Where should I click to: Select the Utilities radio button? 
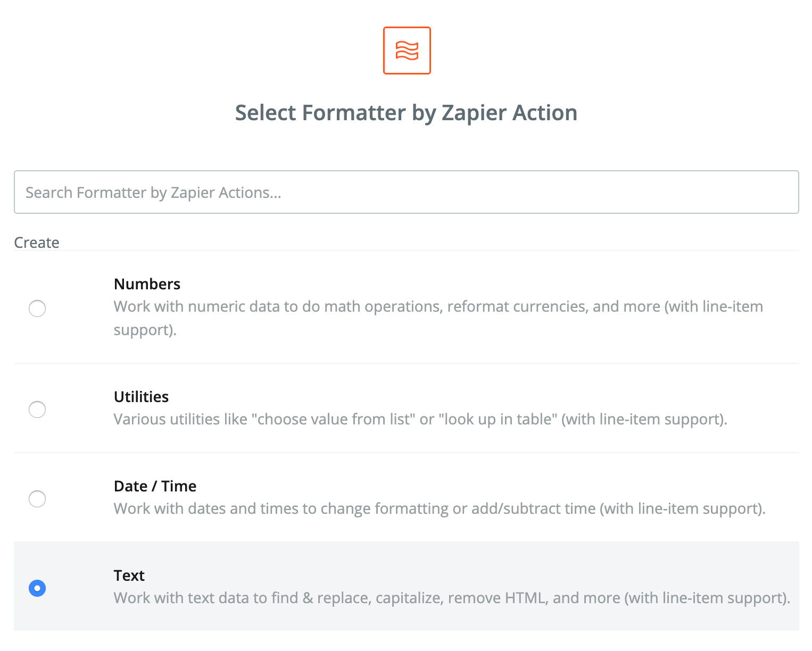click(37, 410)
